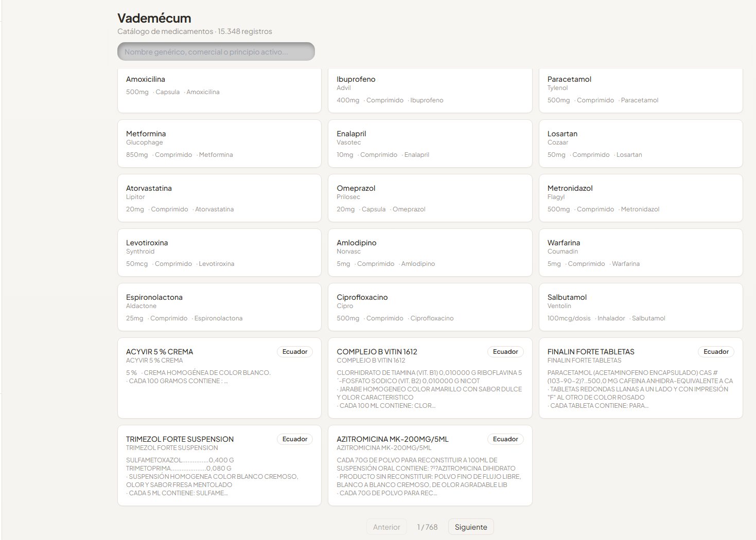Open the Metformina Glucophage card
The image size is (756, 540).
click(219, 143)
